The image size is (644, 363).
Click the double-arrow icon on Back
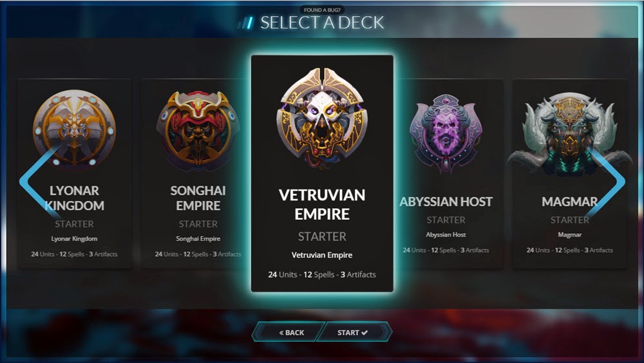pos(281,333)
